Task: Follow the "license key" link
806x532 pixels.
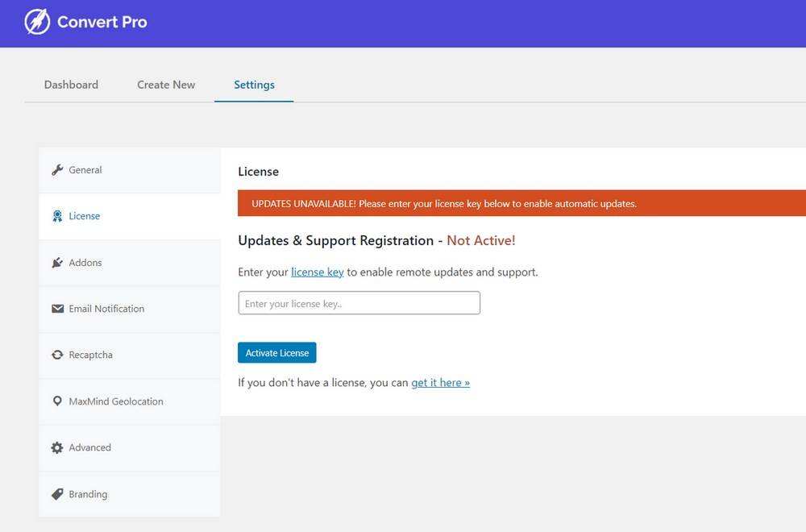Action: [x=318, y=272]
